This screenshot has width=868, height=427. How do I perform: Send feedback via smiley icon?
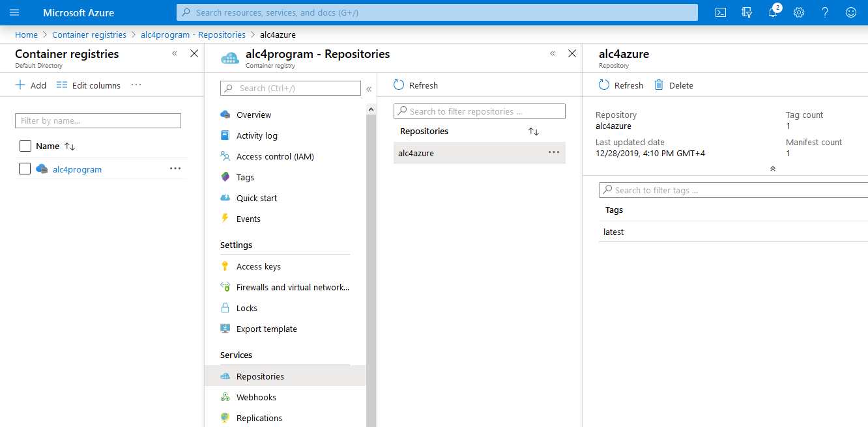tap(851, 12)
